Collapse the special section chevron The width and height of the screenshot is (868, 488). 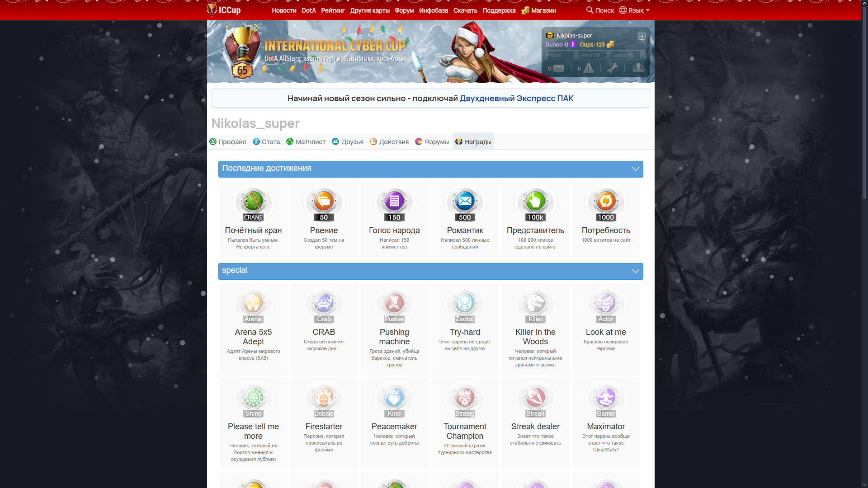(x=635, y=271)
